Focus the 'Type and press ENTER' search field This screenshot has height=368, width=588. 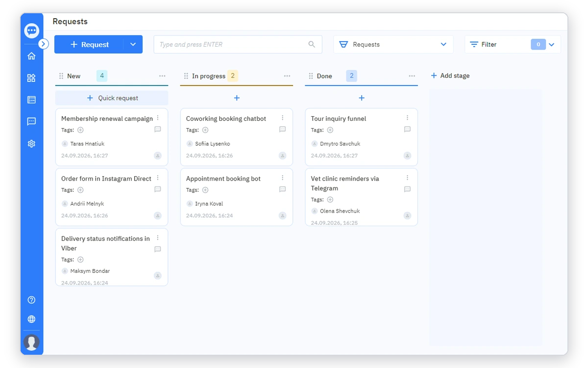pos(238,44)
